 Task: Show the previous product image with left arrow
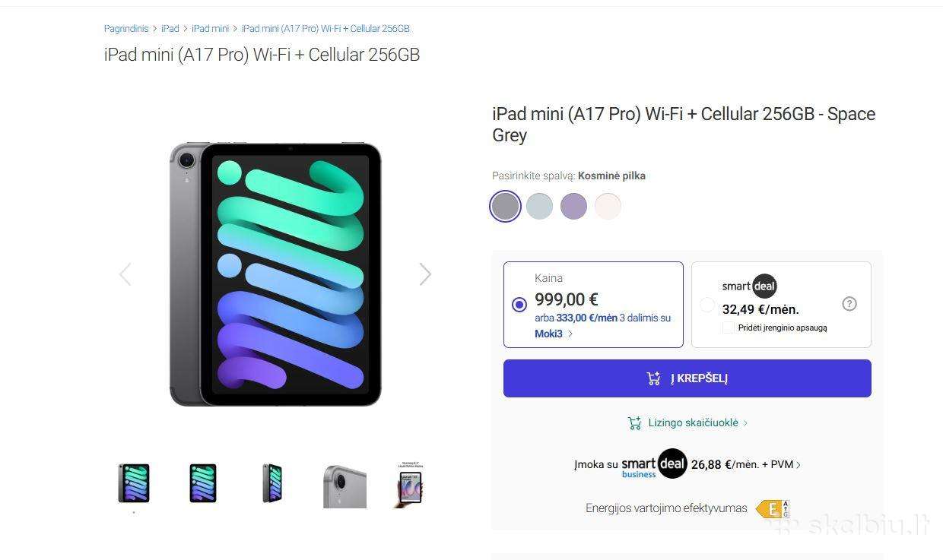pyautogui.click(x=125, y=274)
